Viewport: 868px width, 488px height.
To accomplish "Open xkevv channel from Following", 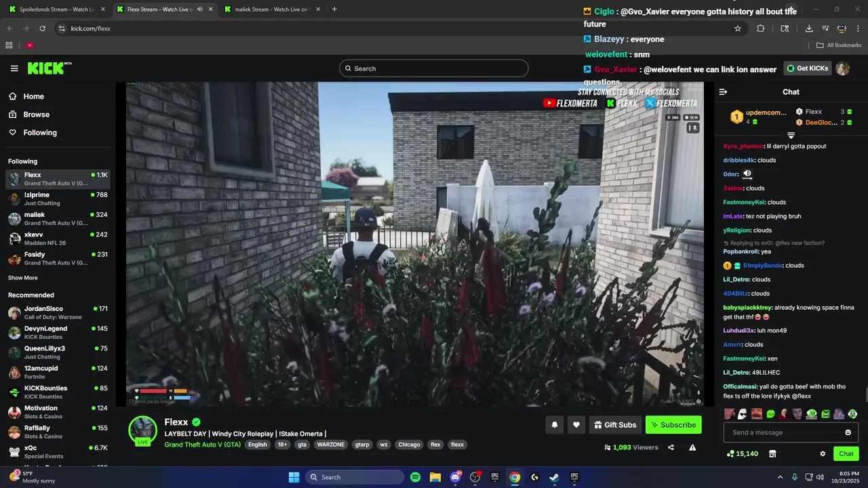I will (58, 239).
